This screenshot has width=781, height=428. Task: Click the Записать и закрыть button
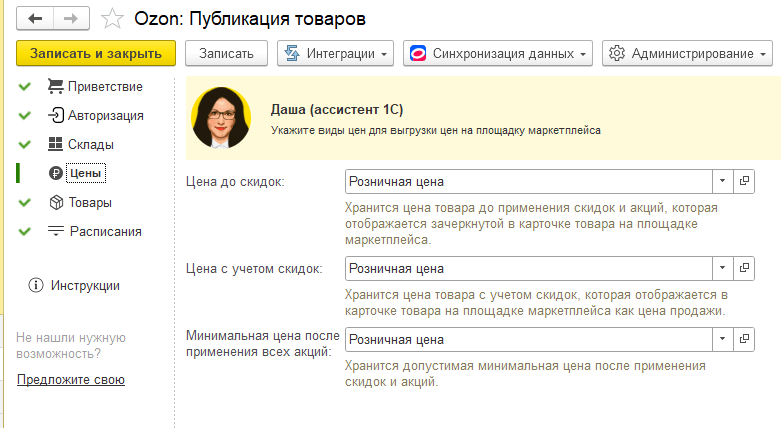[96, 53]
